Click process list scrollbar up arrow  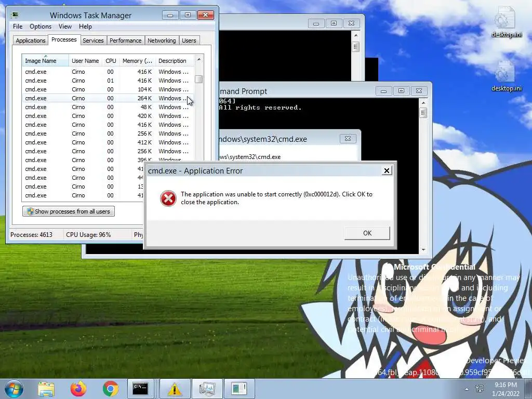pos(199,59)
